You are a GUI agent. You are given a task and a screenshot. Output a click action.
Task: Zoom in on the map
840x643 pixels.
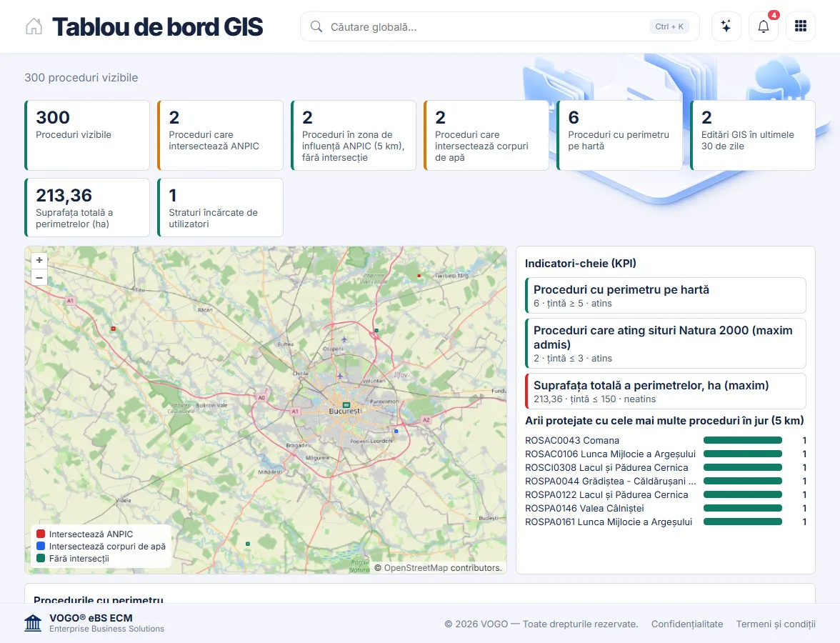39,260
